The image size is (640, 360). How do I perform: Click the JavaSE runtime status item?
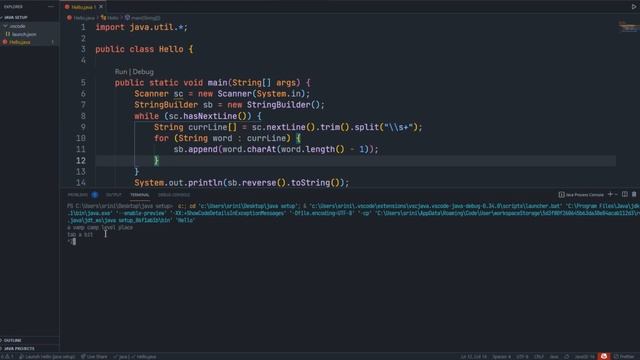click(x=584, y=356)
